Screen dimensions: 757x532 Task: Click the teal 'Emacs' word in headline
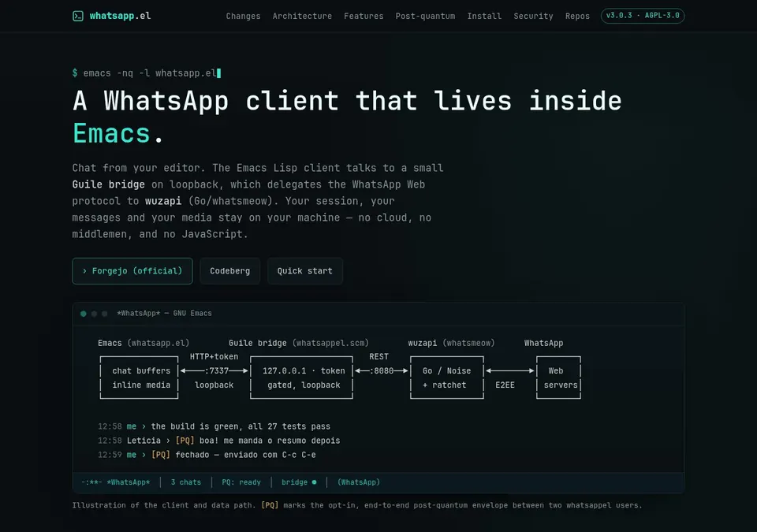(x=111, y=133)
